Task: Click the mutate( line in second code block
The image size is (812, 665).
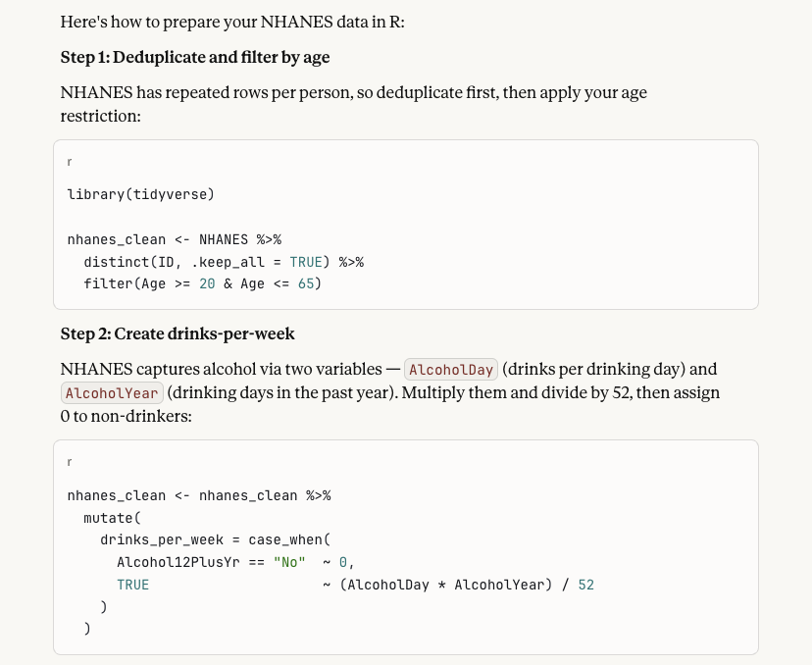Action: click(112, 518)
